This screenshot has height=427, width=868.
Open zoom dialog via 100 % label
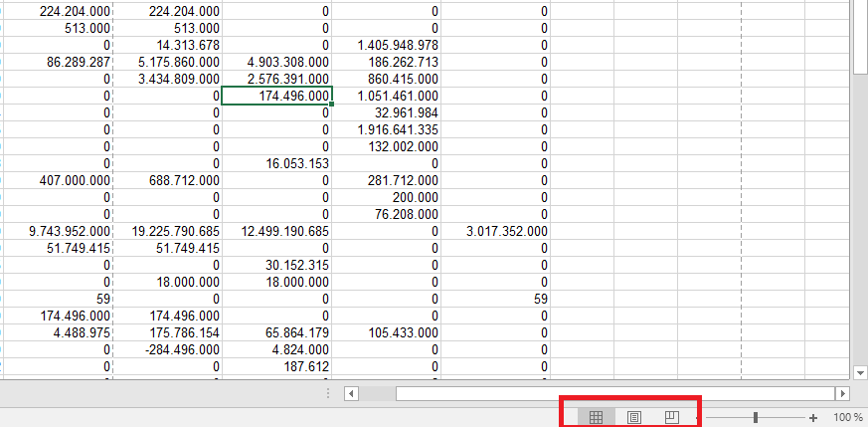coord(847,418)
